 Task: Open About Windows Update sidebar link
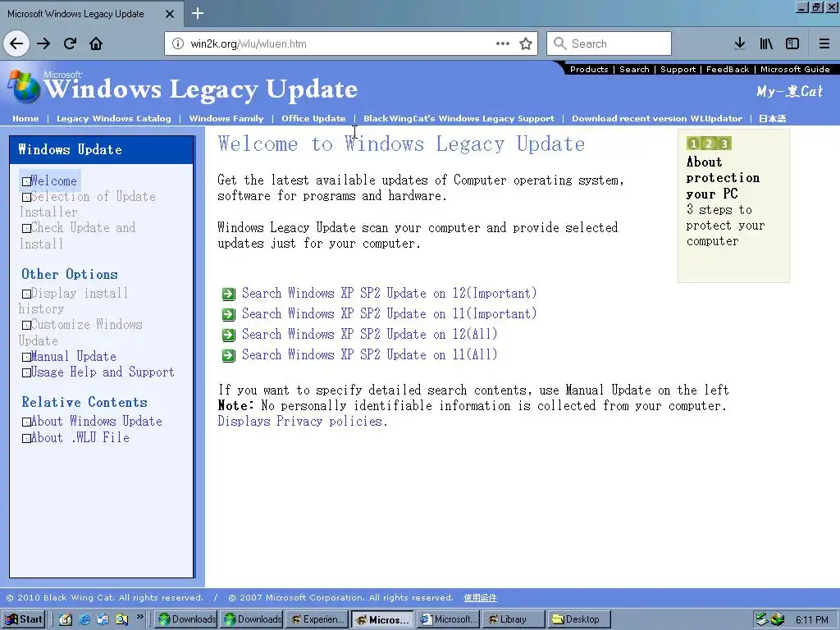[x=97, y=421]
